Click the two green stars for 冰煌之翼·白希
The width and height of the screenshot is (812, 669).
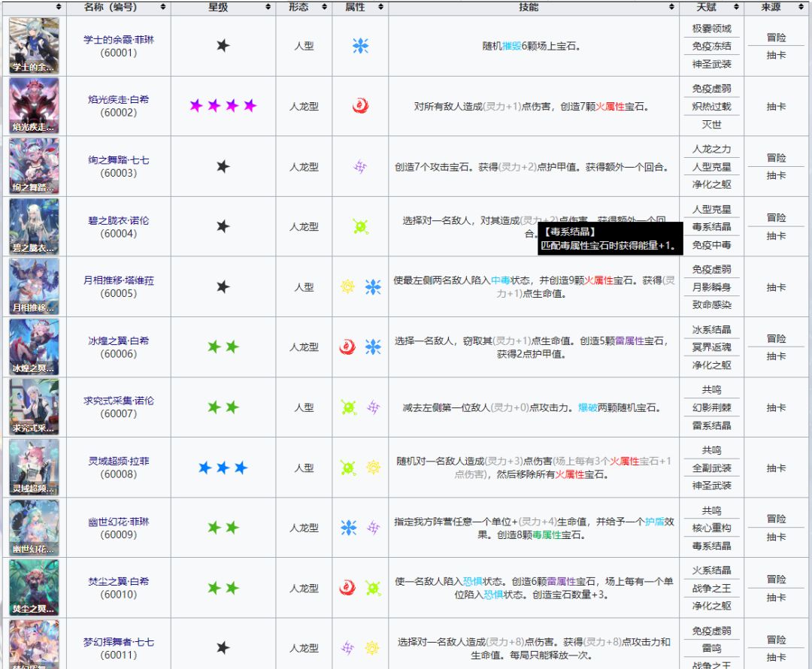point(223,347)
